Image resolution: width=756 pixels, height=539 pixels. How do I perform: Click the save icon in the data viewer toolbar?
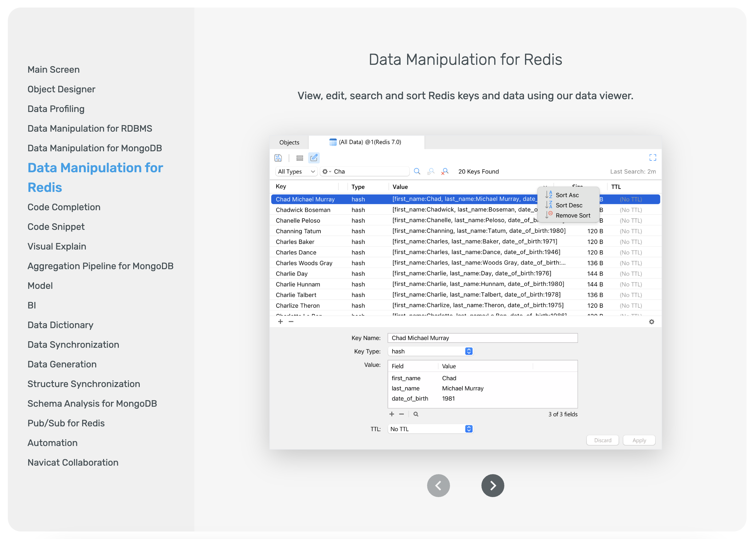pyautogui.click(x=278, y=158)
